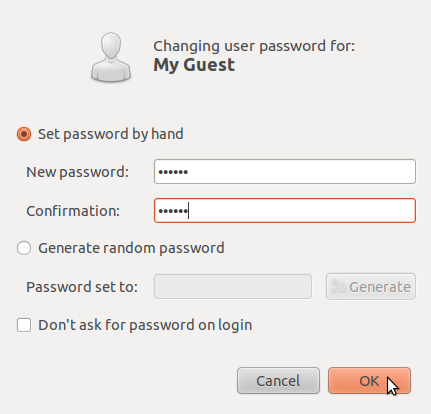Cancel the password change dialog

(x=278, y=381)
